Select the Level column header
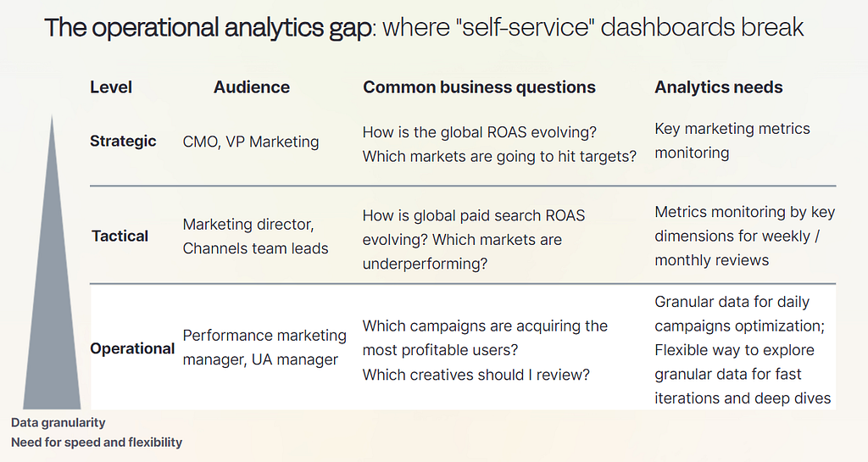This screenshot has width=868, height=462. [111, 87]
